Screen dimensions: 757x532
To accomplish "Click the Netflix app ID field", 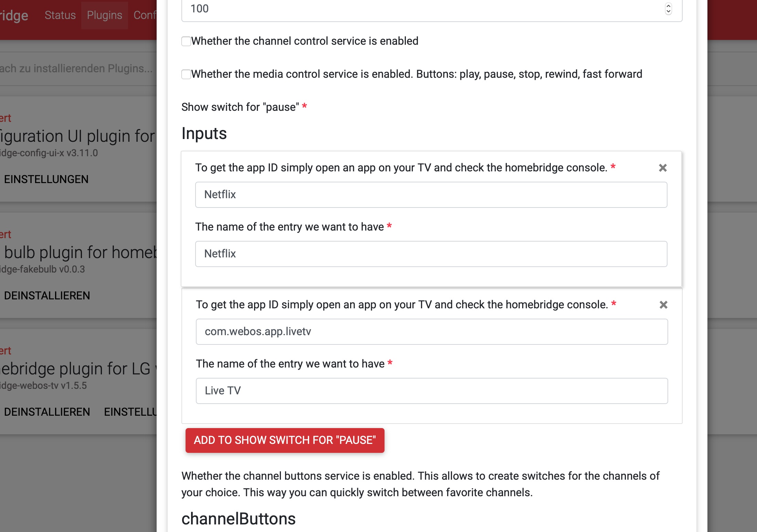I will point(431,195).
